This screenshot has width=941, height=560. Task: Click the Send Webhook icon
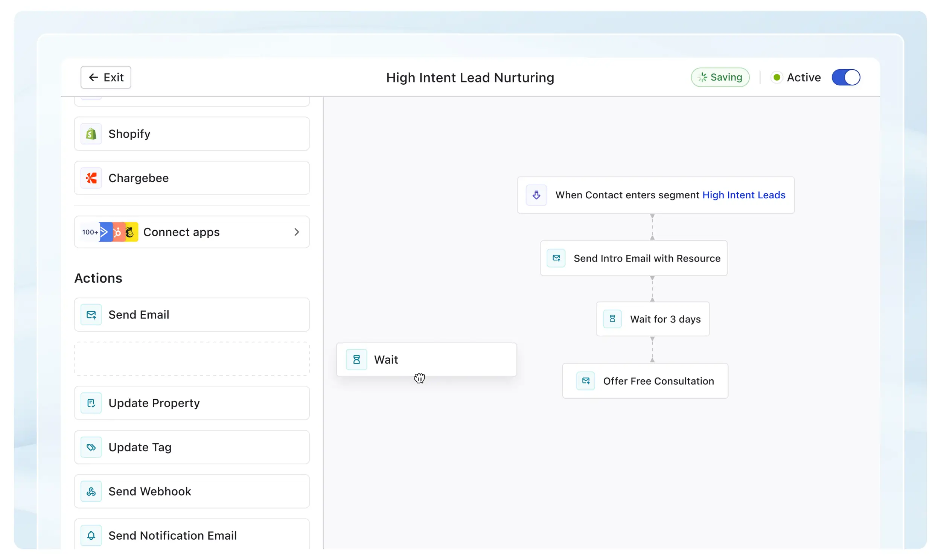pyautogui.click(x=91, y=491)
